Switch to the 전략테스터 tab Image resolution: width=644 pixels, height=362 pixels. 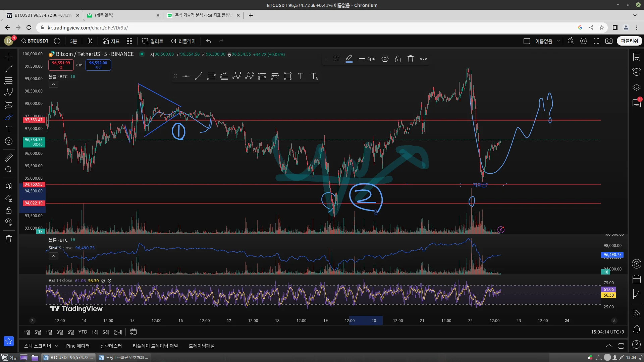tap(111, 346)
